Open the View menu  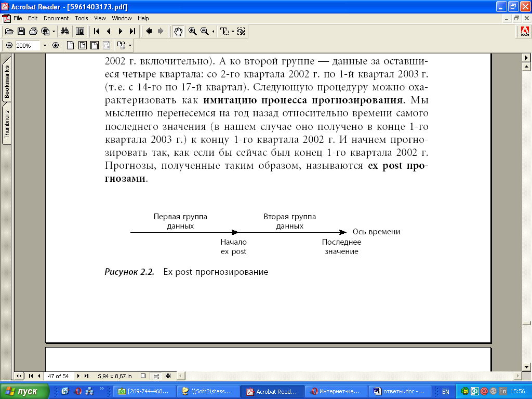click(x=100, y=18)
